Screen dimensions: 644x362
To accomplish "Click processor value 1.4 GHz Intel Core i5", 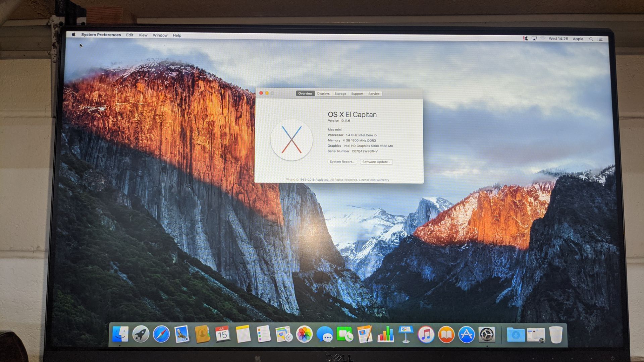I will (361, 135).
